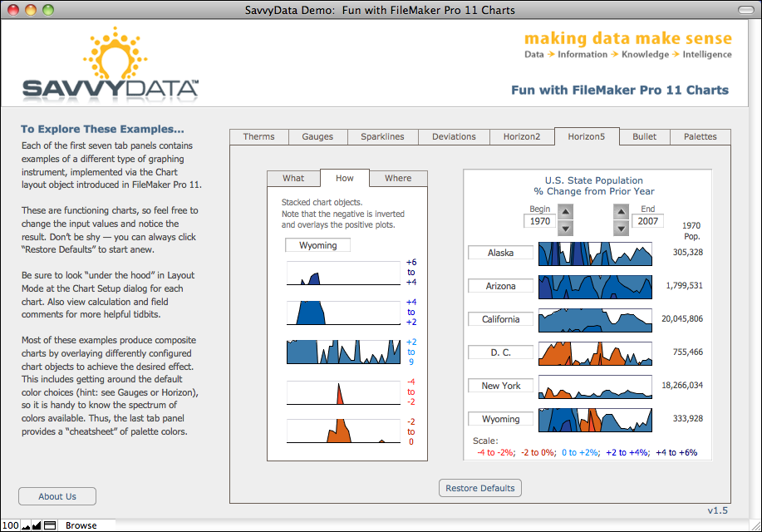This screenshot has width=762, height=532.
Task: Click the California state field
Action: click(x=500, y=319)
